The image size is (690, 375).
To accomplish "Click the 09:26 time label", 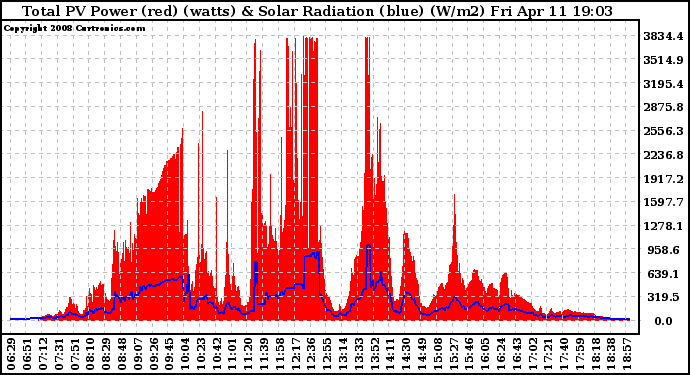I will (x=154, y=354).
